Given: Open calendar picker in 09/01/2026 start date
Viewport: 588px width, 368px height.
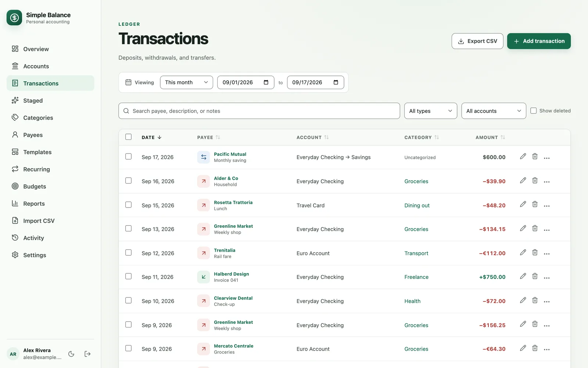Looking at the screenshot, I should [266, 82].
